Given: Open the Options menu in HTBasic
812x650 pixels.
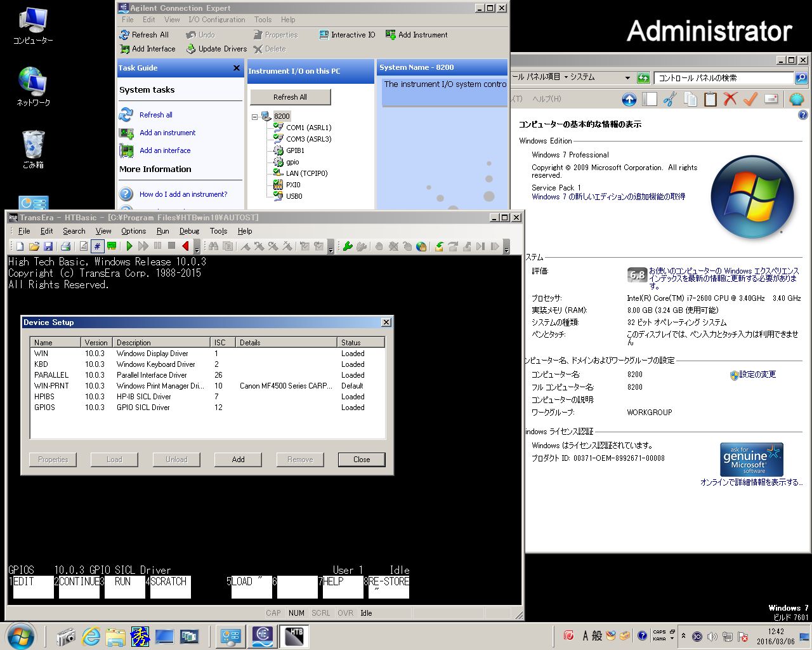Looking at the screenshot, I should pyautogui.click(x=133, y=231).
